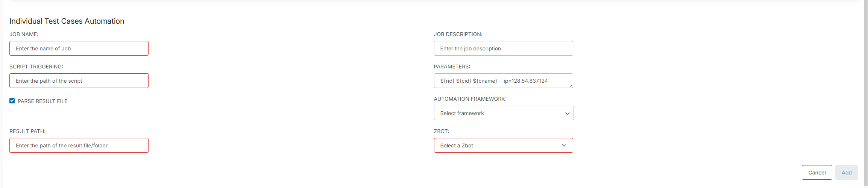Click the Result Path input field
The height and width of the screenshot is (188, 868).
(x=79, y=146)
